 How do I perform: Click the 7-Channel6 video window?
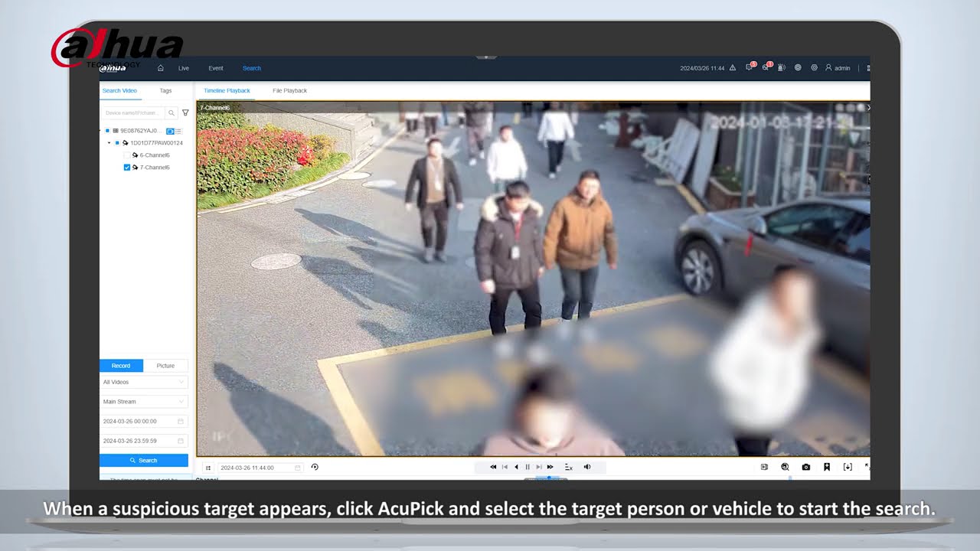[x=533, y=279]
